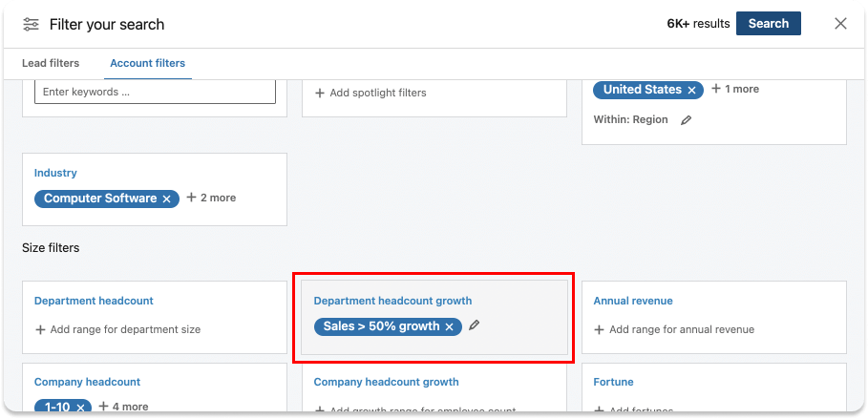
Task: Select the Sales > 50% growth chip
Action: [x=381, y=326]
